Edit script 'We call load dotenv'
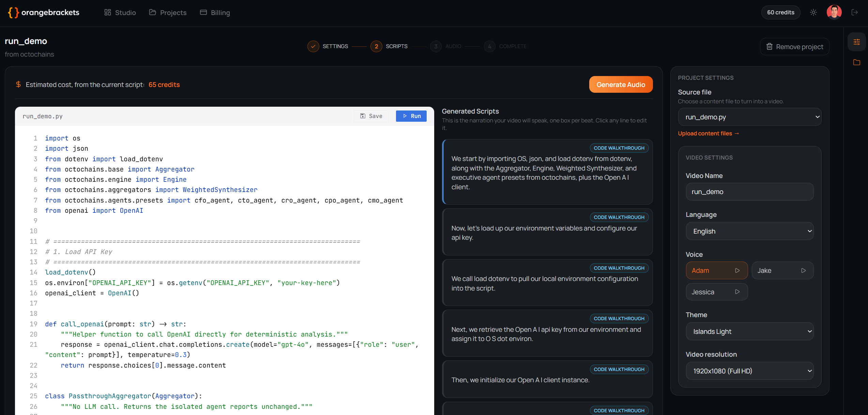Viewport: 868px width, 415px height. [548, 283]
